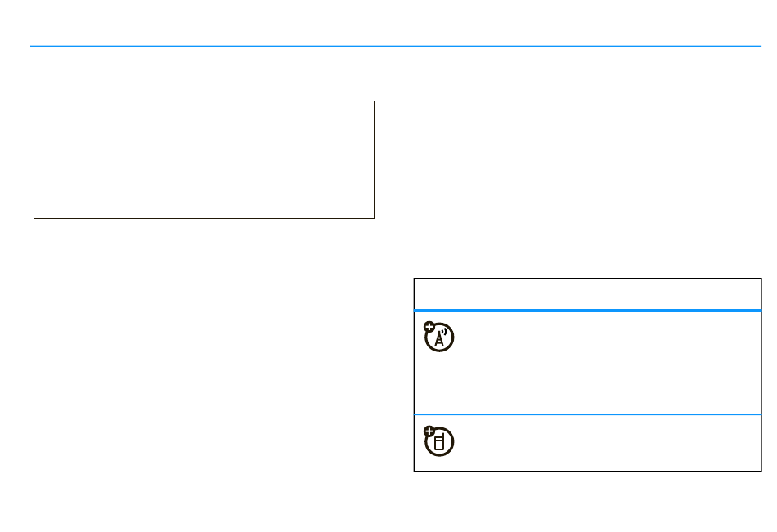The height and width of the screenshot is (532, 777).
Task: Click top border of the empty left box
Action: [x=204, y=101]
